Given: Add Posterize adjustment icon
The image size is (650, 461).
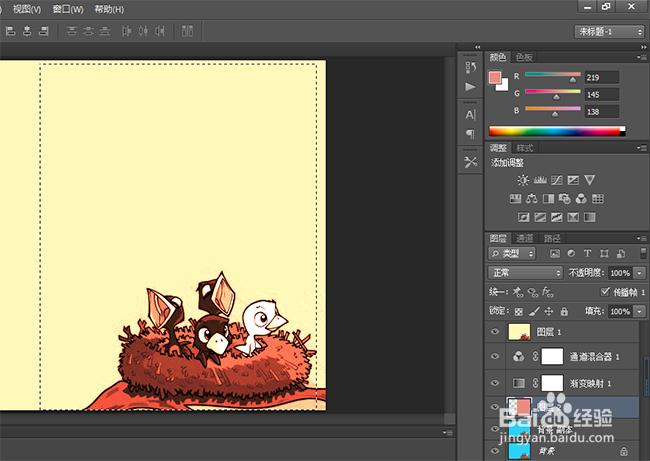Looking at the screenshot, I should (540, 217).
